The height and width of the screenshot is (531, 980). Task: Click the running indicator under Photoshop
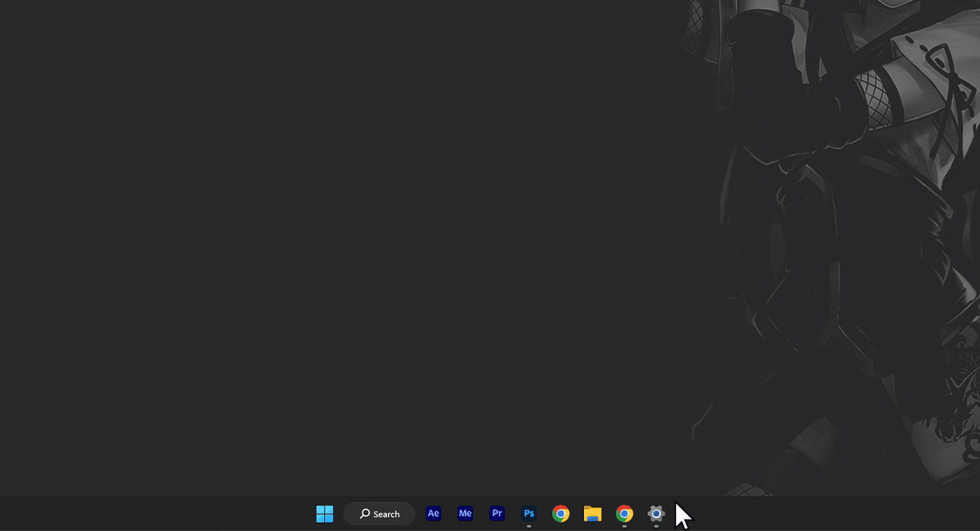coord(528,526)
